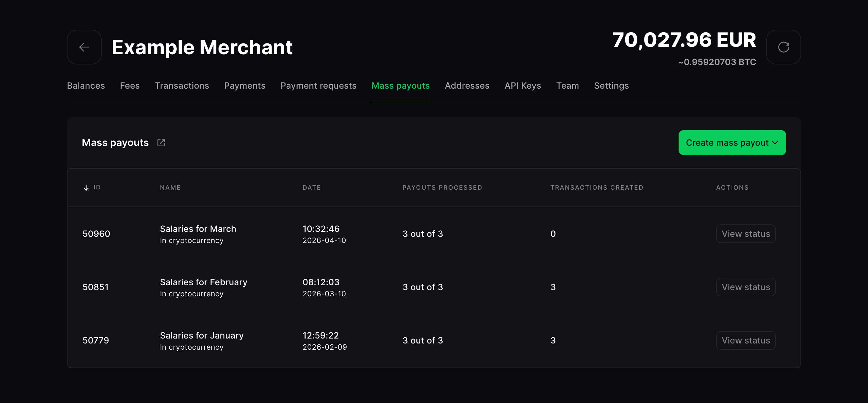Sort by ID using the arrow icon
The height and width of the screenshot is (403, 868).
(x=86, y=188)
